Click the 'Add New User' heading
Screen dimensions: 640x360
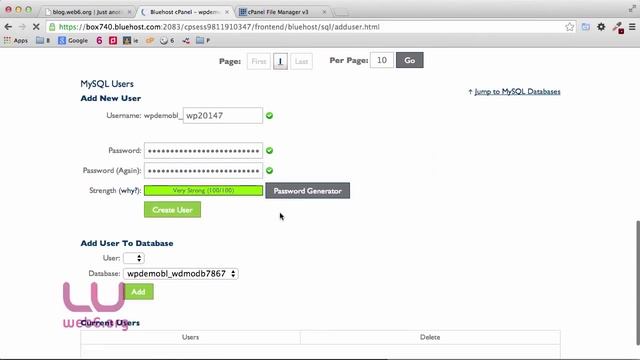(111, 98)
